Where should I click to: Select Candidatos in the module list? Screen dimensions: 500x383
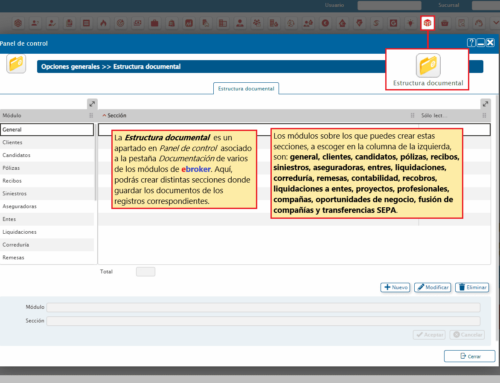pos(47,155)
